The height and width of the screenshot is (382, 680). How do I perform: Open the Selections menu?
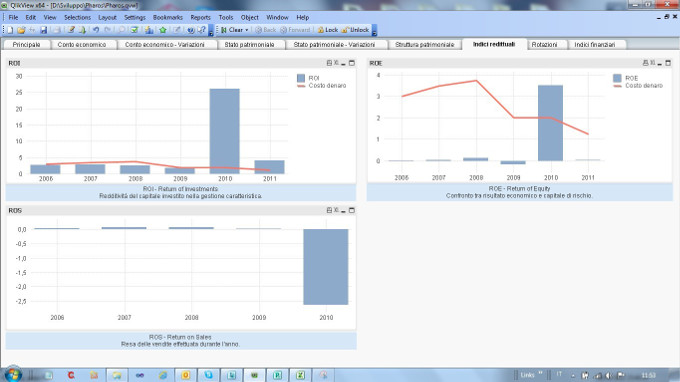click(77, 17)
